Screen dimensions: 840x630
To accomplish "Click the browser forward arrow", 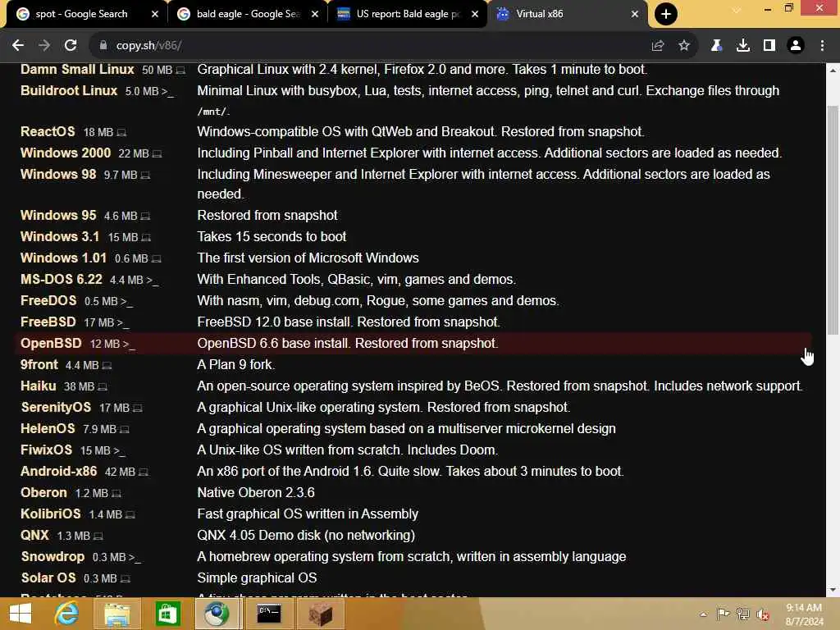I will pyautogui.click(x=44, y=46).
